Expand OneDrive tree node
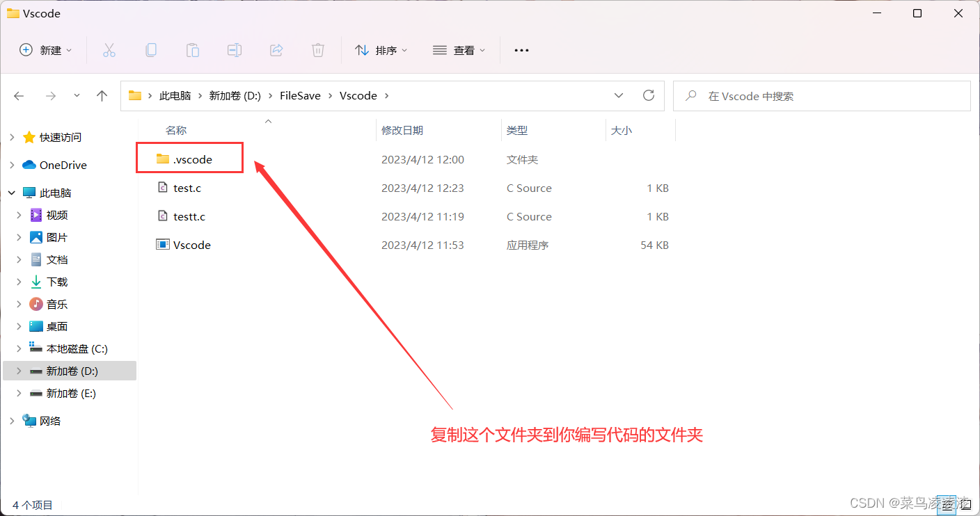This screenshot has height=516, width=980. point(12,165)
